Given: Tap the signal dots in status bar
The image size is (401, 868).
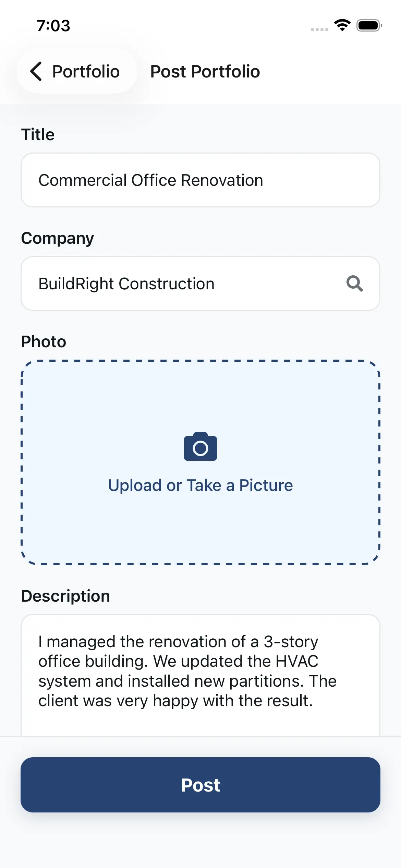Looking at the screenshot, I should coord(319,30).
